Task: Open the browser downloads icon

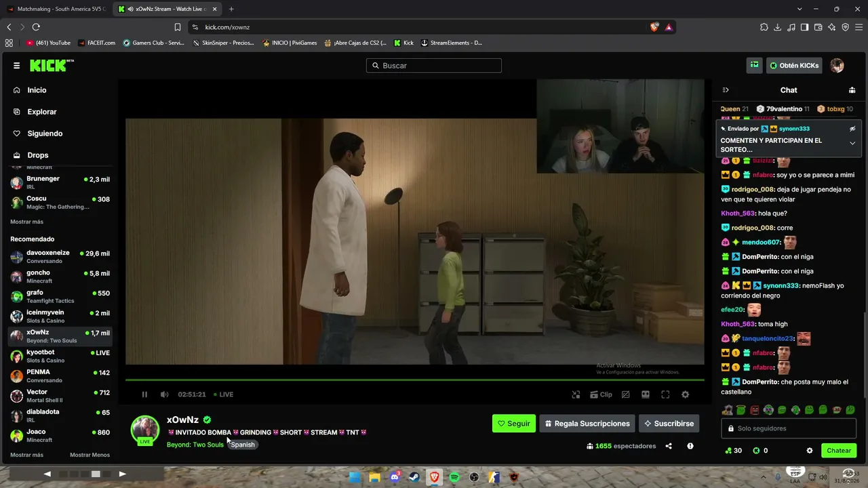Action: coord(778,27)
